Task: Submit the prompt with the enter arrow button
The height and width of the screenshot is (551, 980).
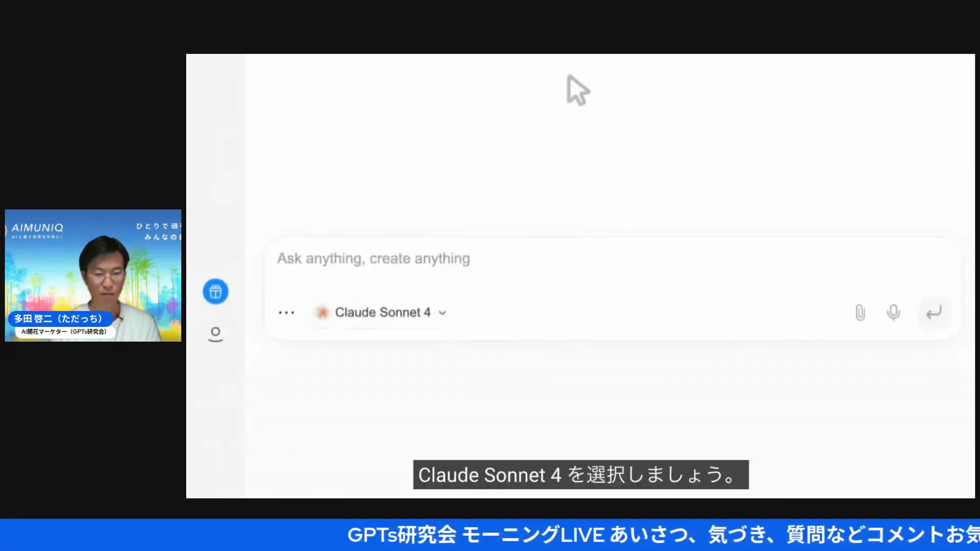Action: click(x=934, y=312)
